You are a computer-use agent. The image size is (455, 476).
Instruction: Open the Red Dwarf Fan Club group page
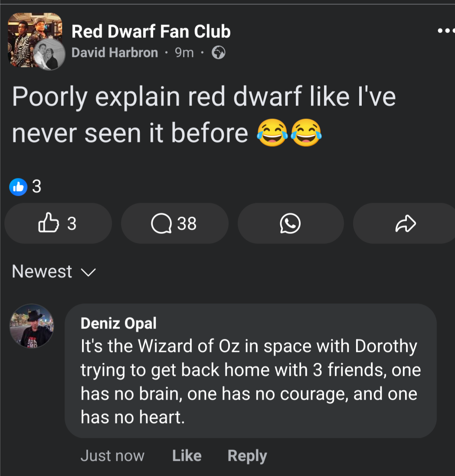151,31
